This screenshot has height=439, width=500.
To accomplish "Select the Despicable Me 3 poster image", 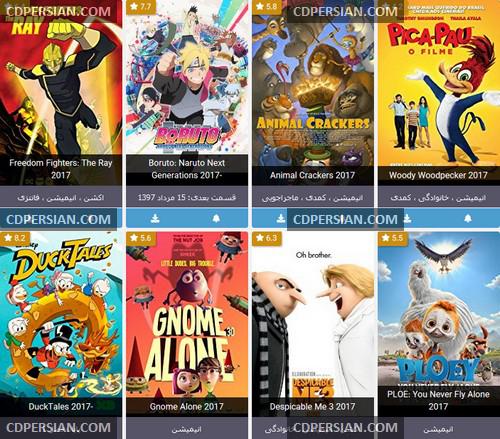I will (313, 315).
